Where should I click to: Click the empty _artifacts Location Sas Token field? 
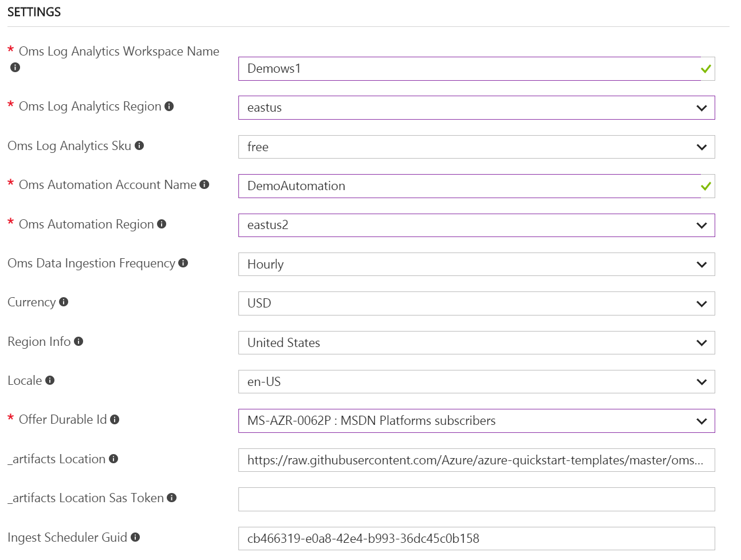(477, 499)
